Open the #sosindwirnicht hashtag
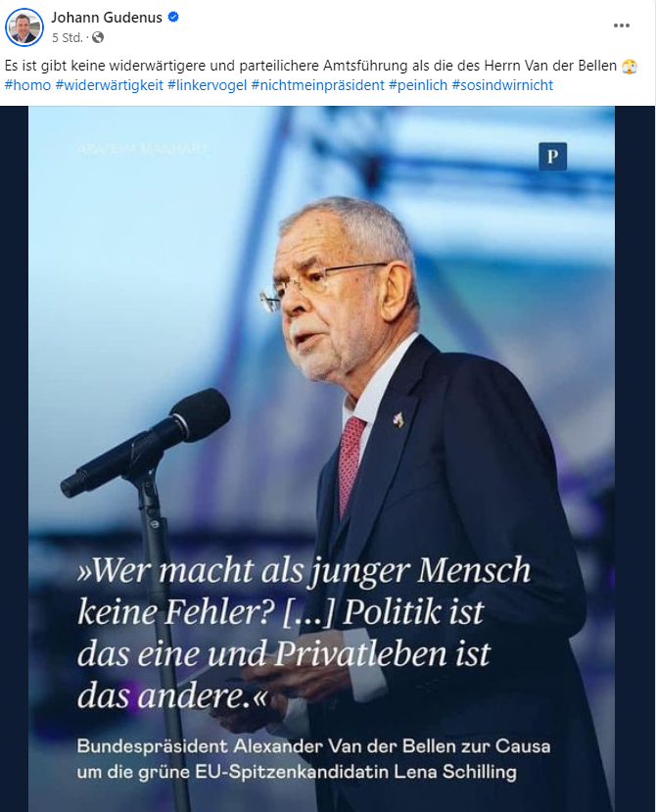Viewport: 656px width, 812px height. click(502, 85)
